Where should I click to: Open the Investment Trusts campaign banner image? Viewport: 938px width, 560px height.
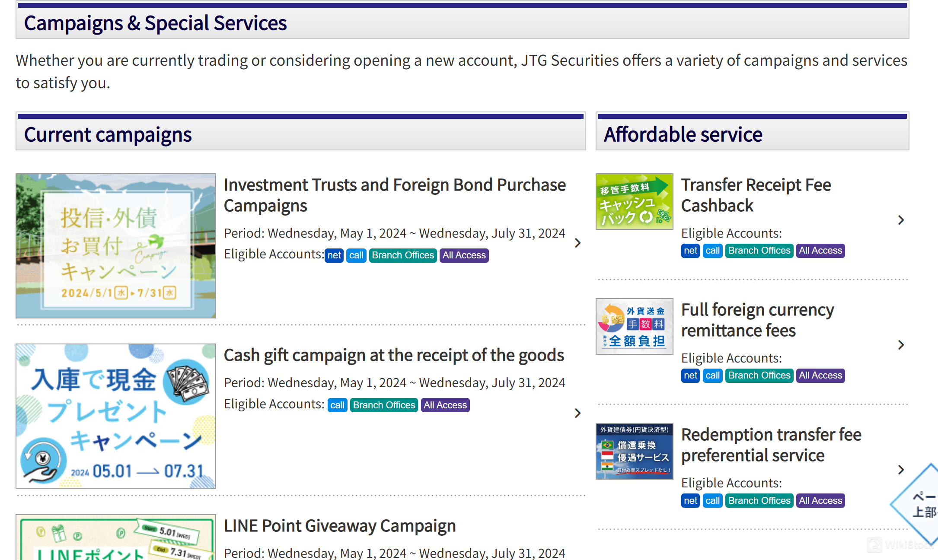click(x=116, y=246)
